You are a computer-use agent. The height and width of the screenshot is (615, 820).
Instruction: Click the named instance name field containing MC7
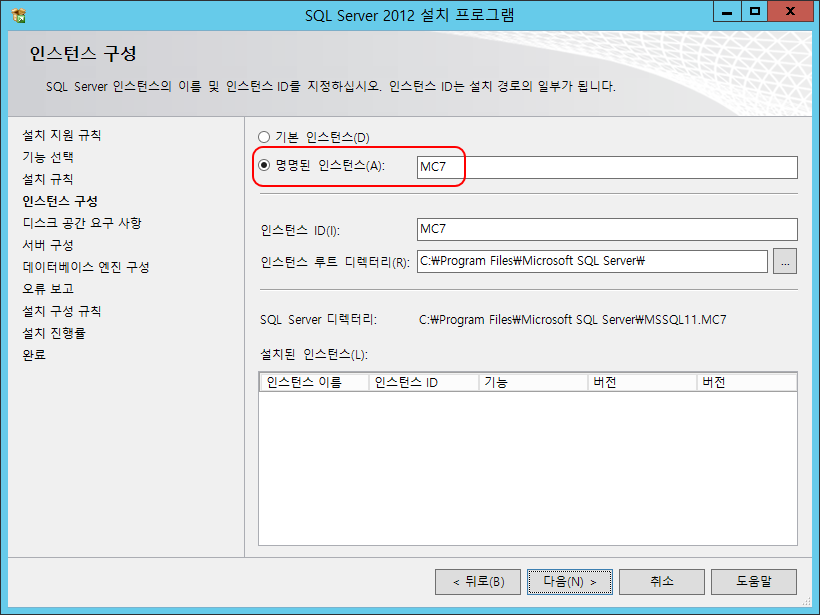(x=607, y=167)
